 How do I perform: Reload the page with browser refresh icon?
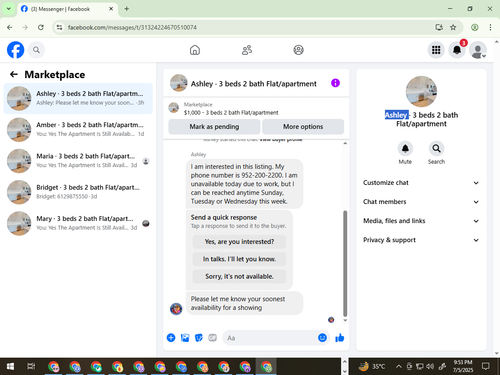coord(41,27)
